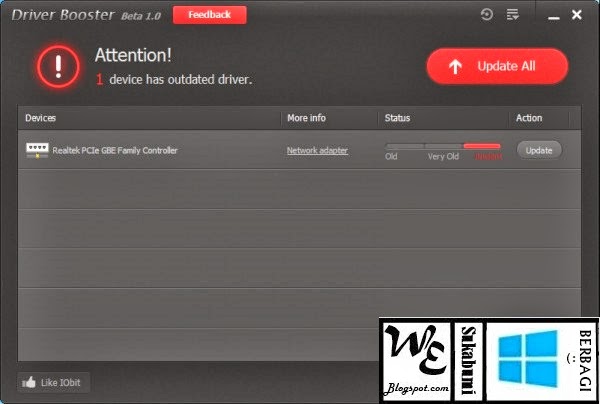Image resolution: width=600 pixels, height=404 pixels.
Task: Click the driver age status bar
Action: coord(443,146)
